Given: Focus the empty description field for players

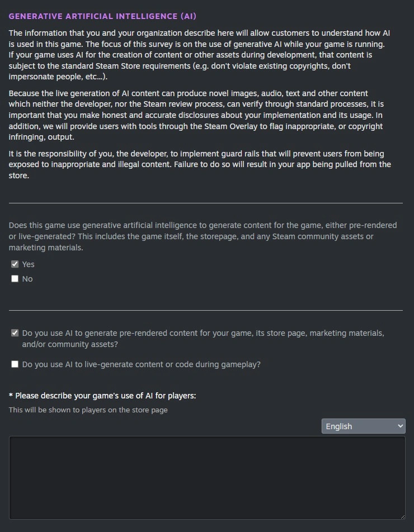Looking at the screenshot, I should [207, 477].
